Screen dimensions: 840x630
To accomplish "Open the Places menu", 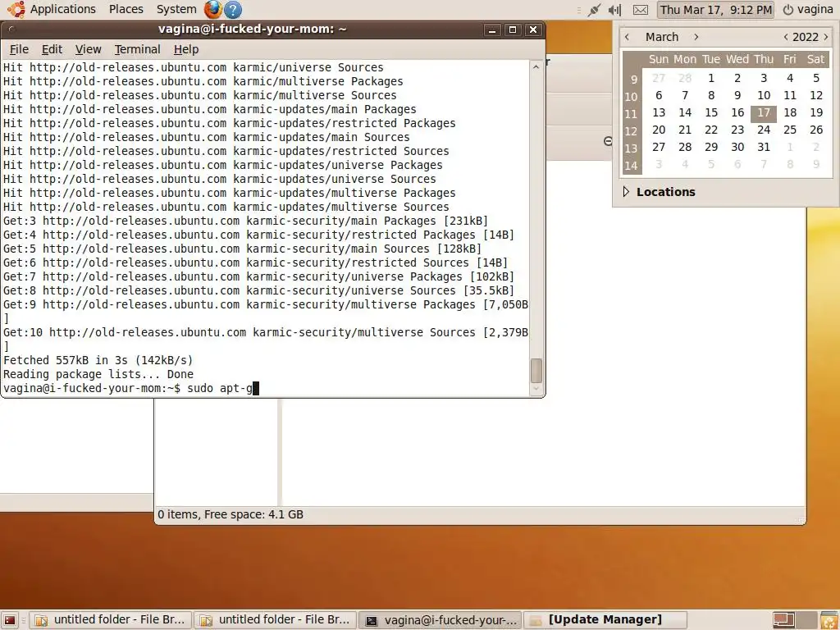I will point(126,9).
